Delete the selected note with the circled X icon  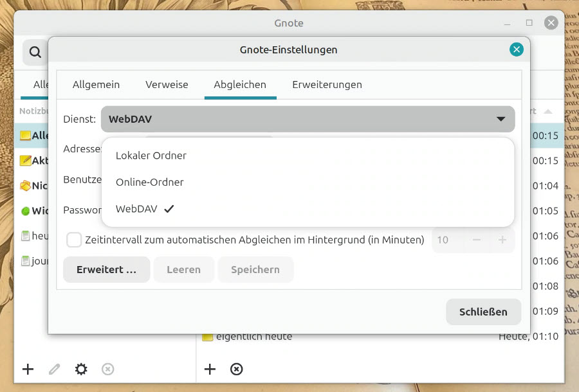tap(236, 369)
